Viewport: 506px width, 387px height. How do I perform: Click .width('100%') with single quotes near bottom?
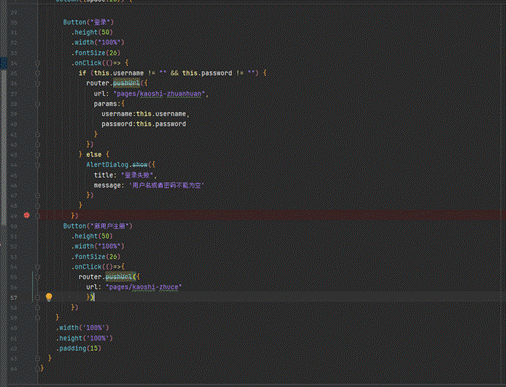point(82,328)
